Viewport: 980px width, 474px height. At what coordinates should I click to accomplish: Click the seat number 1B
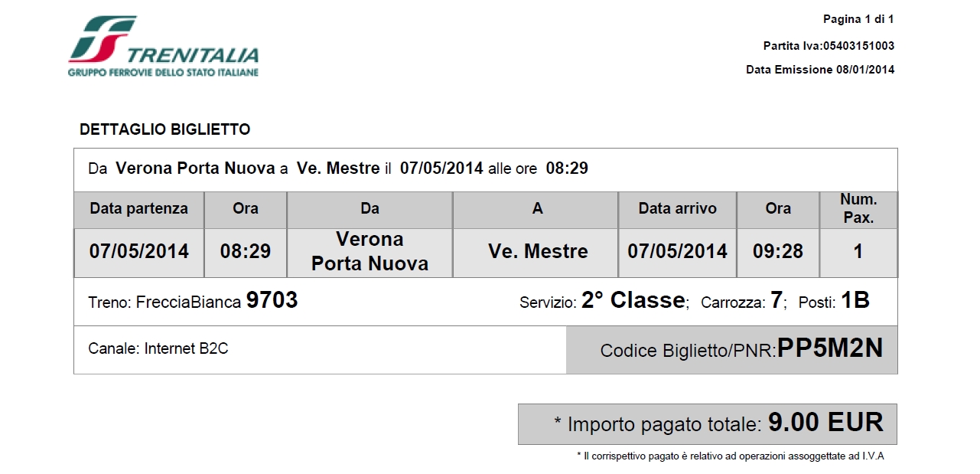pos(855,301)
